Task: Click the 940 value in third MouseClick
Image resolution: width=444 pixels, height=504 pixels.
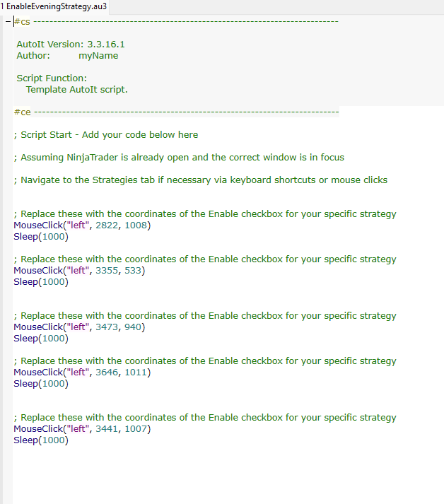Action: (133, 327)
